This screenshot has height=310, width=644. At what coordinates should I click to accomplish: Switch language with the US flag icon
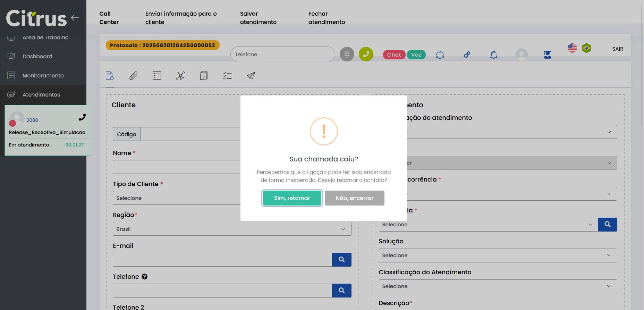(572, 48)
